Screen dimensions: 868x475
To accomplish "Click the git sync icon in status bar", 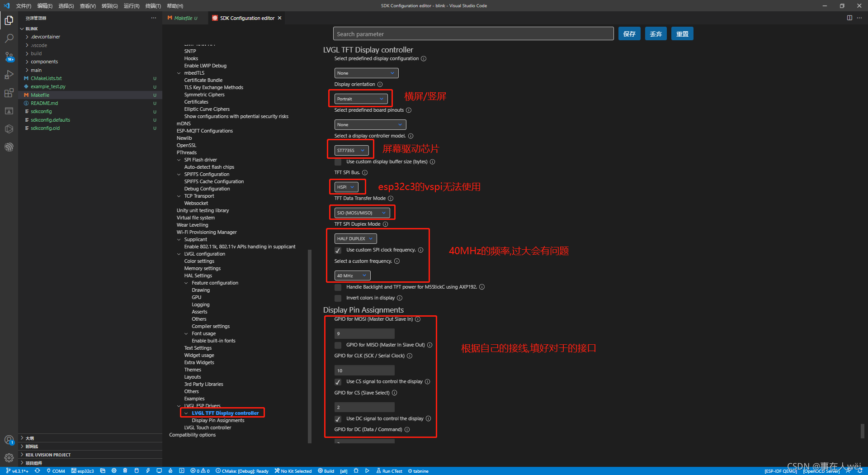I will (38, 471).
